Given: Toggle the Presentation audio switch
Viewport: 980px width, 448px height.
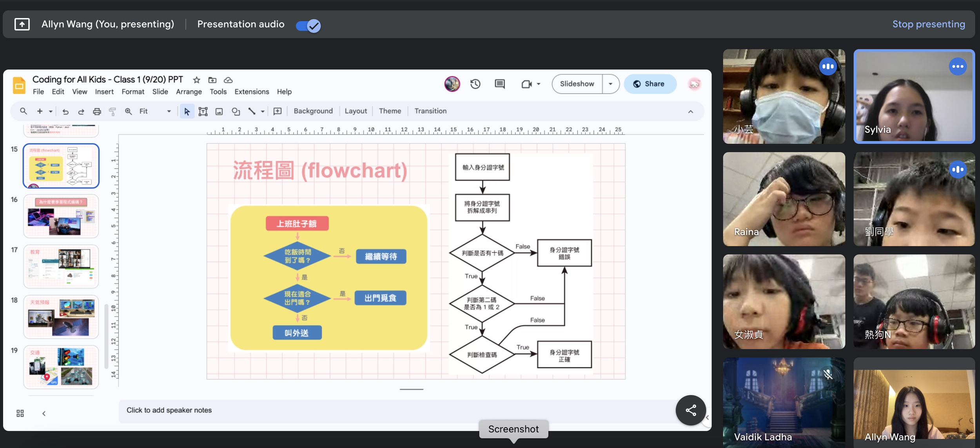Looking at the screenshot, I should pos(308,25).
